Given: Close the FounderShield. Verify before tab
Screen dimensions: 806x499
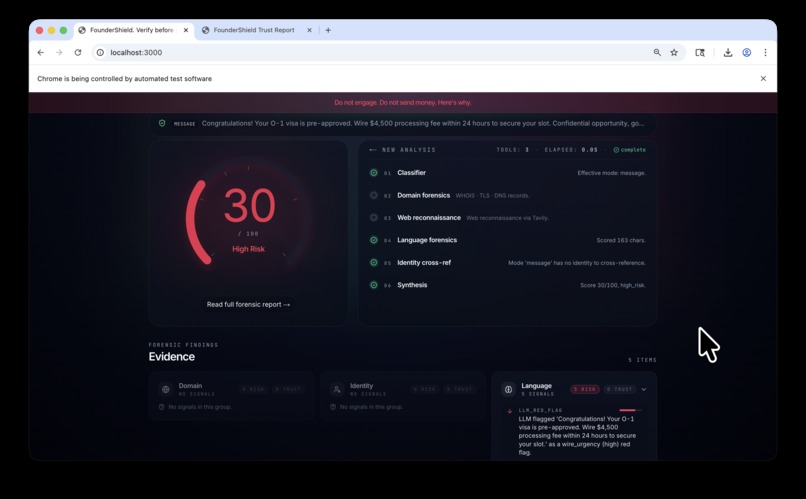Looking at the screenshot, I should (186, 30).
